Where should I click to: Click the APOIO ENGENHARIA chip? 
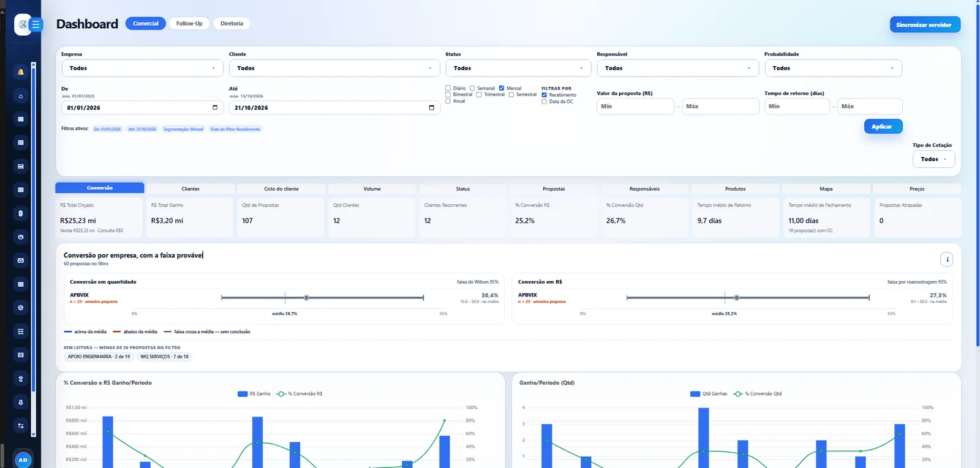(x=99, y=357)
